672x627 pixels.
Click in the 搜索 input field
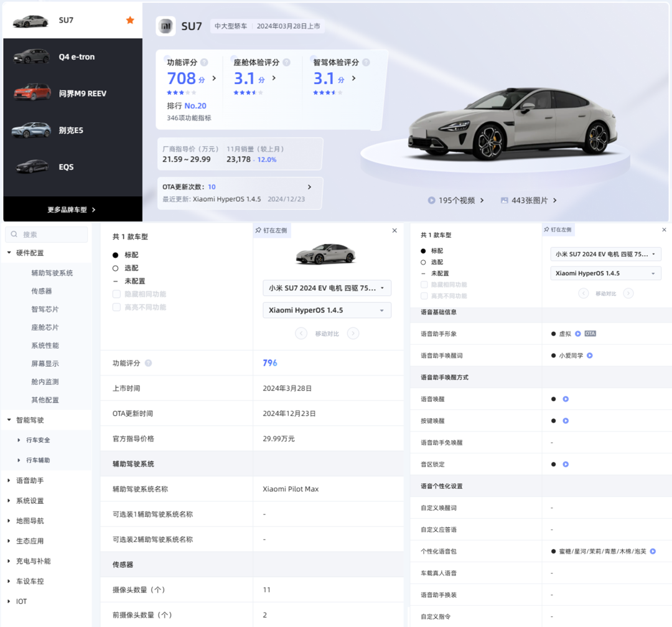tap(46, 234)
